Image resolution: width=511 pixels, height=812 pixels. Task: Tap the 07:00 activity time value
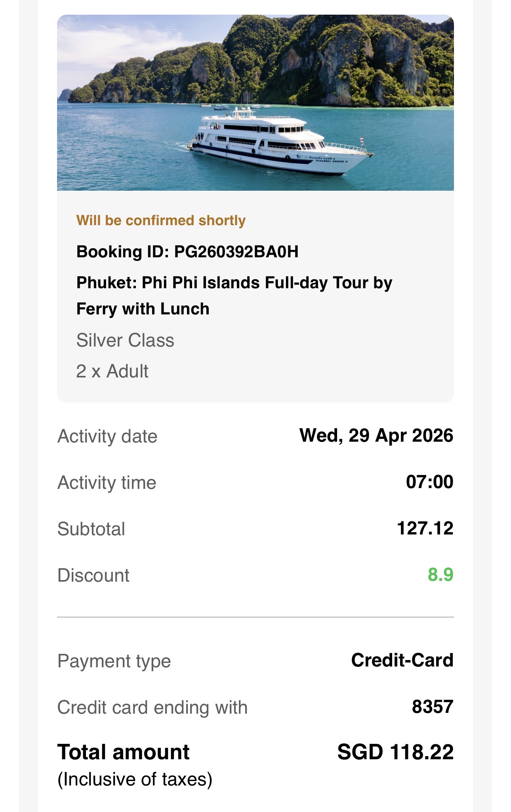(429, 482)
